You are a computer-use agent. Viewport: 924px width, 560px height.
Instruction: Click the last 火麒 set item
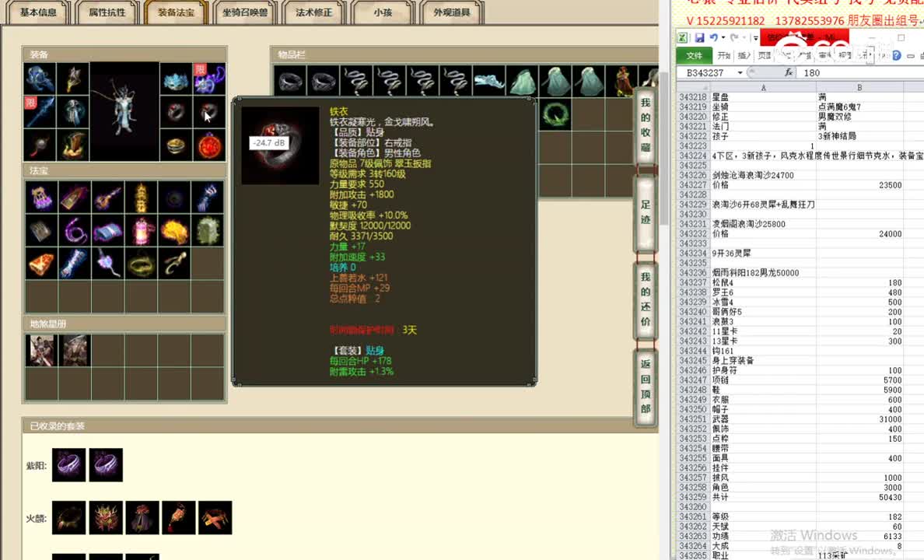pyautogui.click(x=215, y=517)
